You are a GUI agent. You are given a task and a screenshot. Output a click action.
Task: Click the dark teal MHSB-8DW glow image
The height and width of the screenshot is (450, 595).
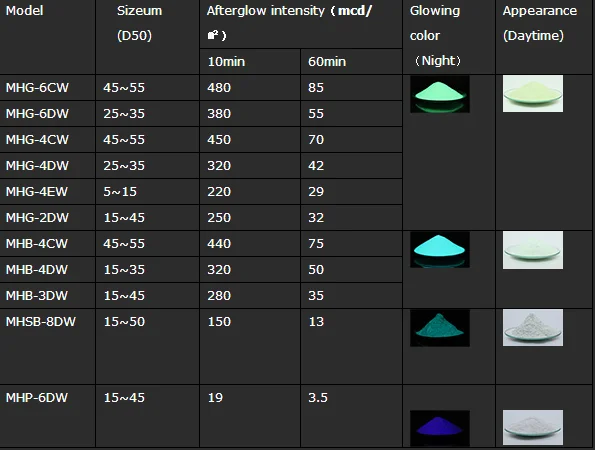(440, 328)
